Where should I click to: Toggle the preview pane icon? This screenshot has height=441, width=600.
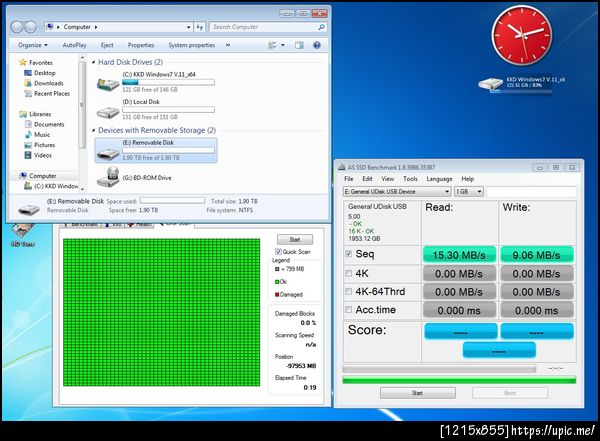click(x=299, y=45)
